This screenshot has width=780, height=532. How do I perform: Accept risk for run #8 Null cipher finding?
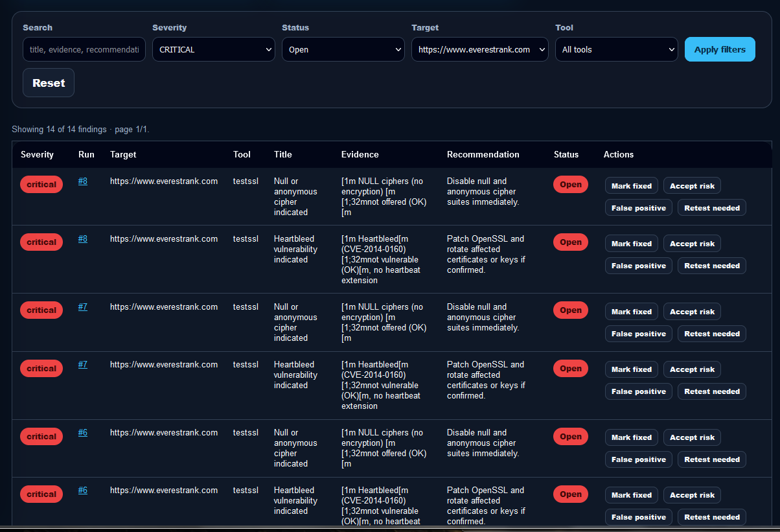(692, 186)
